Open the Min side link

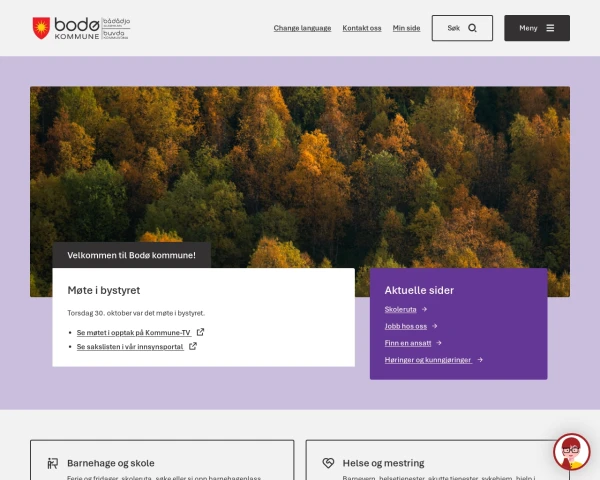click(406, 28)
